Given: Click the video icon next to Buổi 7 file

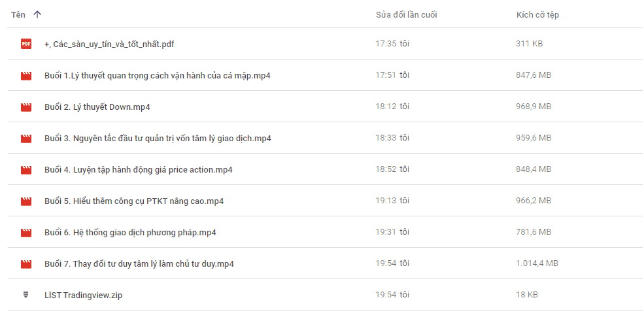Looking at the screenshot, I should tap(26, 264).
